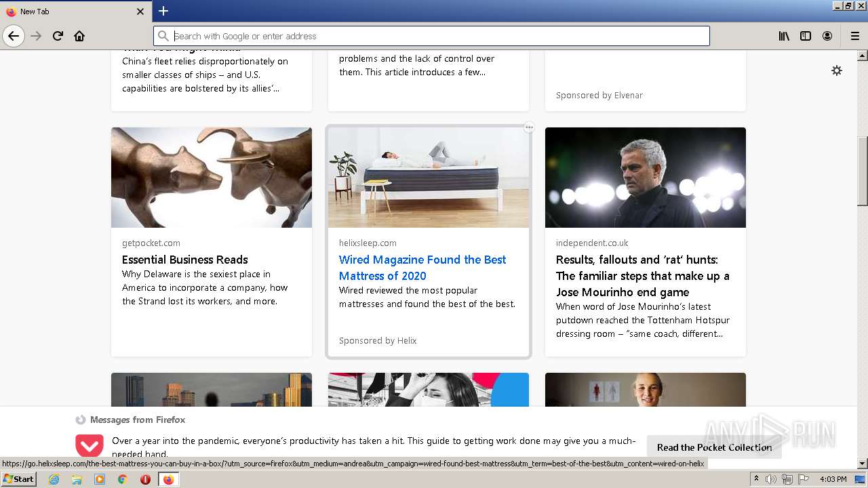Open the Windows Start button

coord(18,479)
